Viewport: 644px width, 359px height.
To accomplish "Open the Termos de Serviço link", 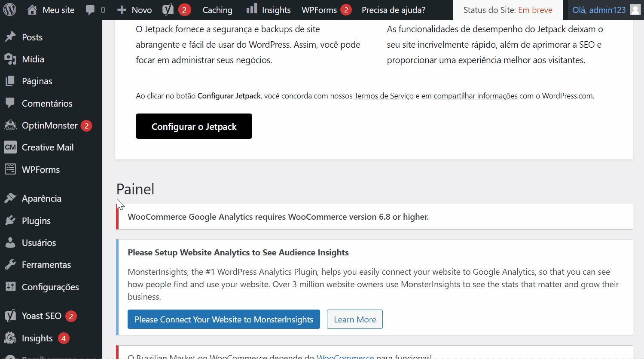I will [384, 96].
